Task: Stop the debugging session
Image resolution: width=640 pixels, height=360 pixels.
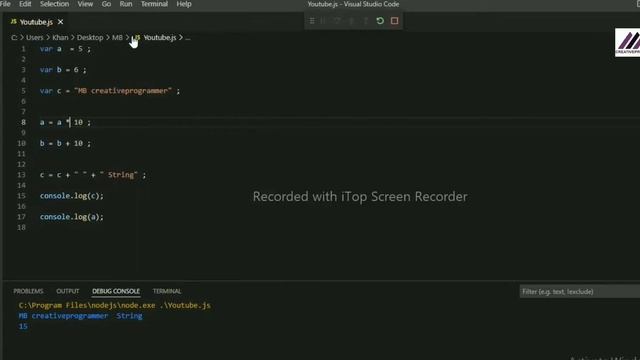Action: click(394, 21)
